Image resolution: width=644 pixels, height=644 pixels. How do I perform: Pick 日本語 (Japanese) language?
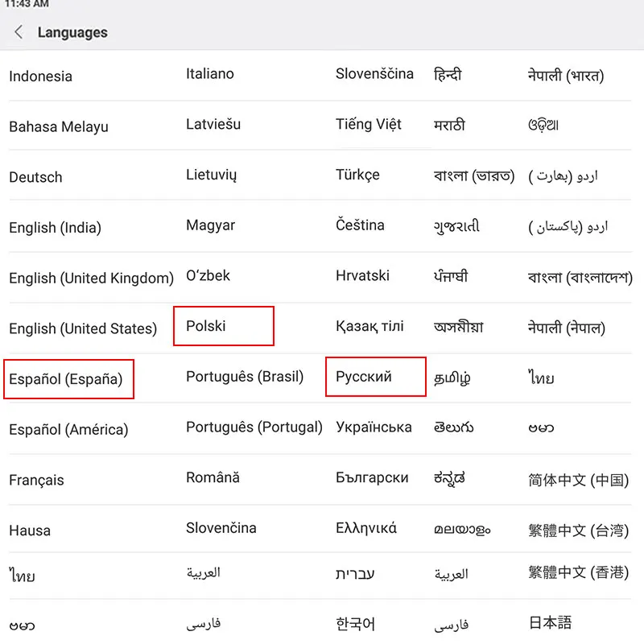550,622
